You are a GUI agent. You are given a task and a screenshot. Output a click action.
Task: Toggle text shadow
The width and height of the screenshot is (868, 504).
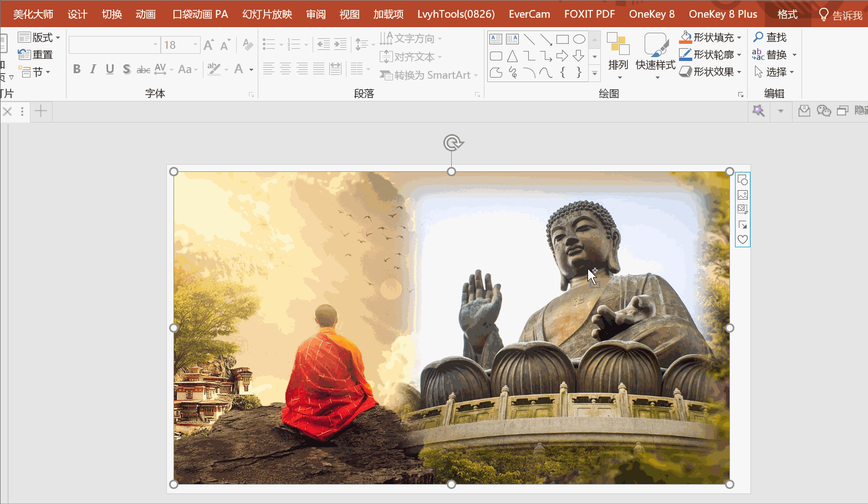pyautogui.click(x=126, y=69)
